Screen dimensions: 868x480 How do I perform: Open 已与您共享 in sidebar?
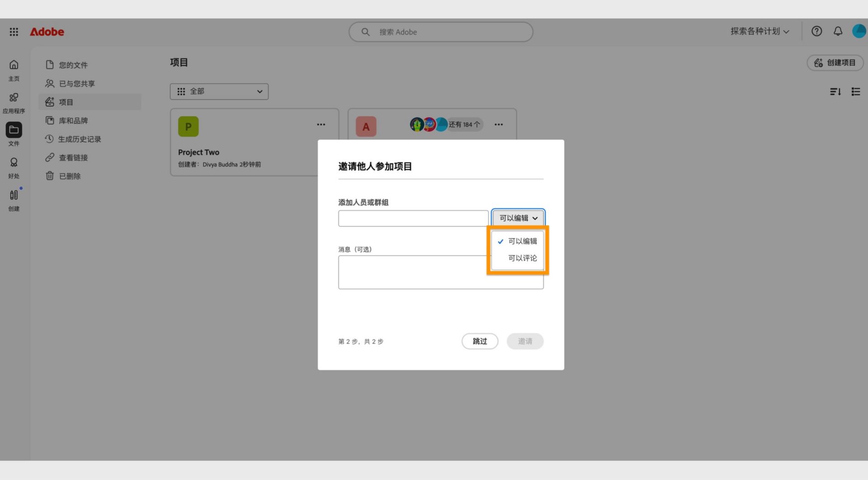coord(90,83)
